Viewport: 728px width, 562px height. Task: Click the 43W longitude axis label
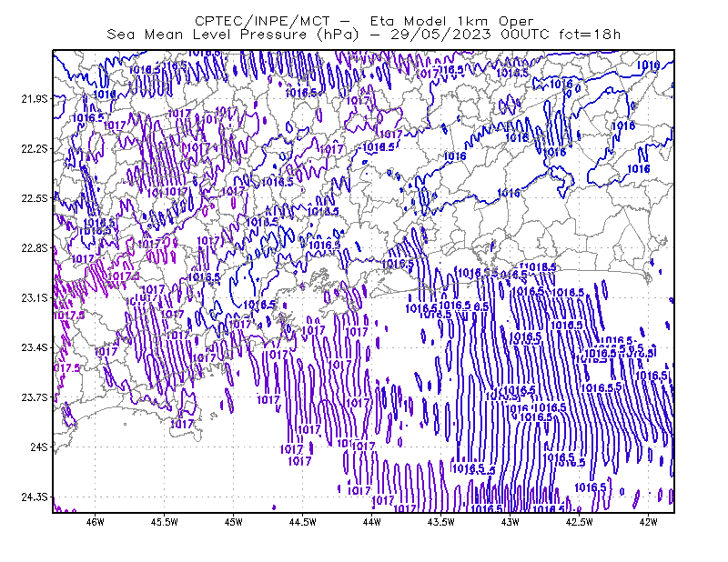click(511, 522)
